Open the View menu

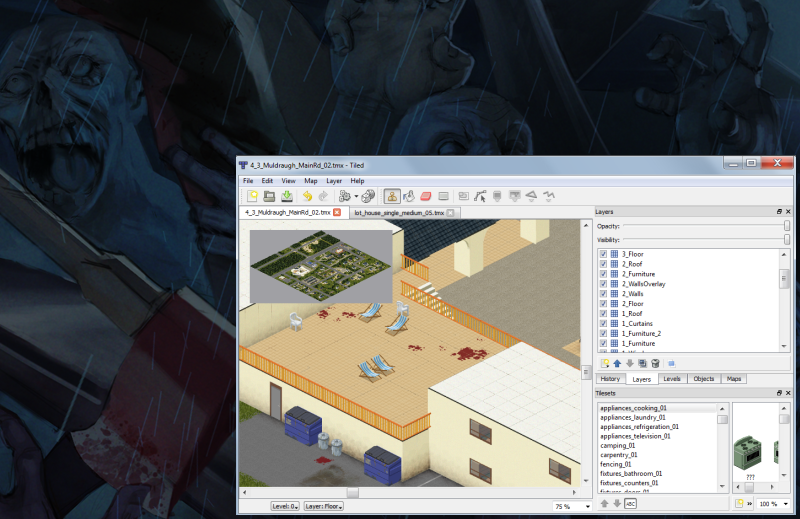pos(288,181)
